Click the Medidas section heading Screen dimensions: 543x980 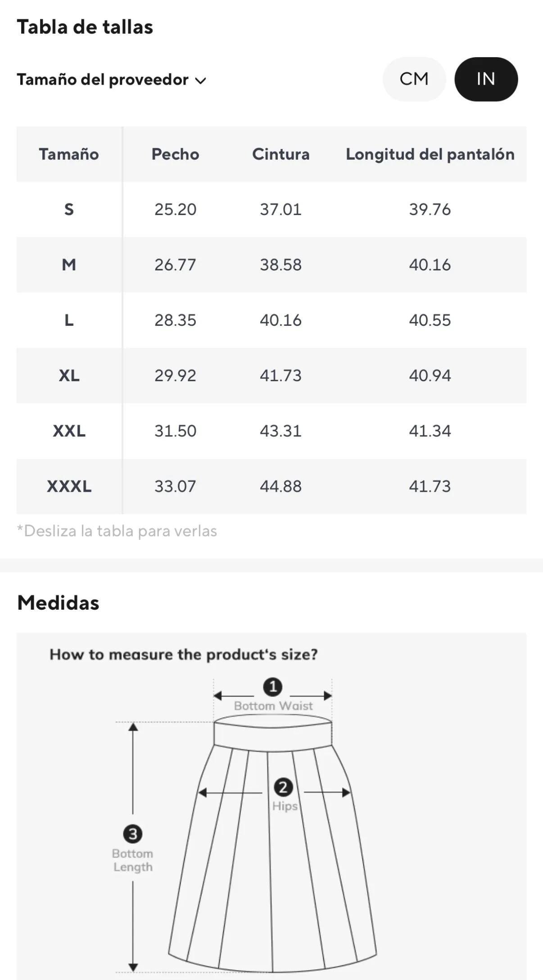point(58,603)
